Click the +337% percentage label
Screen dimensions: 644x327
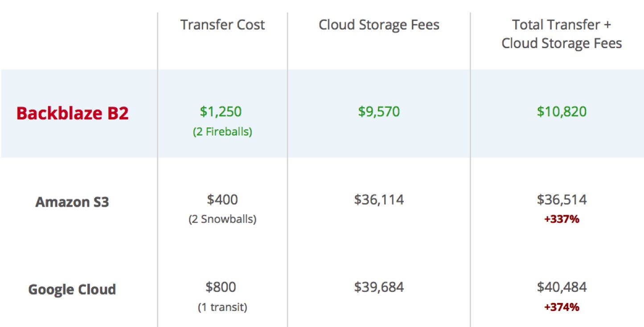click(562, 219)
